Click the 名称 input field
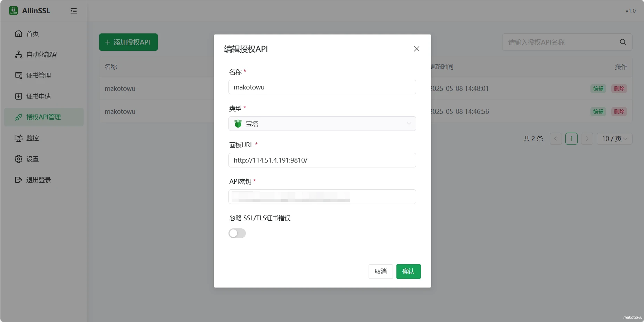644x322 pixels. tap(322, 87)
